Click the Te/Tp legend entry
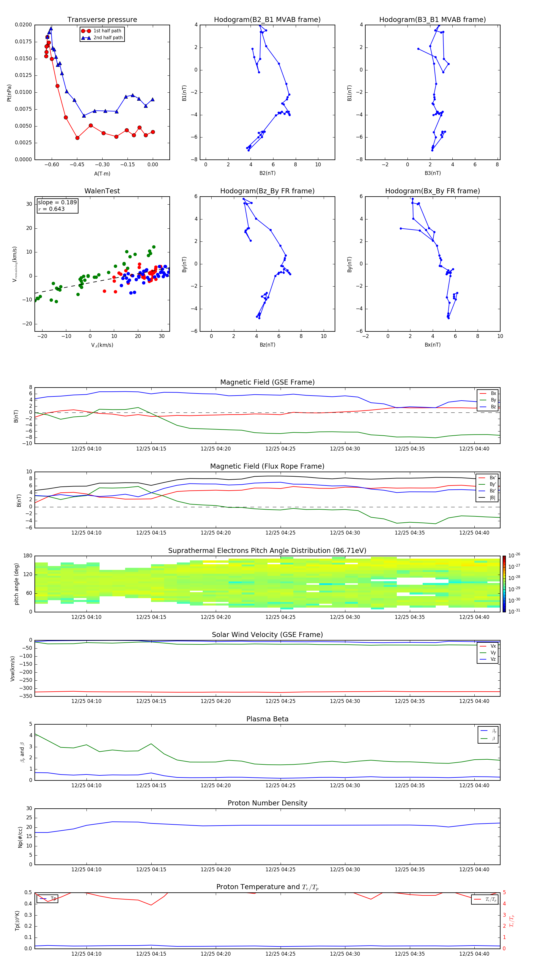The height and width of the screenshot is (980, 535). point(485,899)
